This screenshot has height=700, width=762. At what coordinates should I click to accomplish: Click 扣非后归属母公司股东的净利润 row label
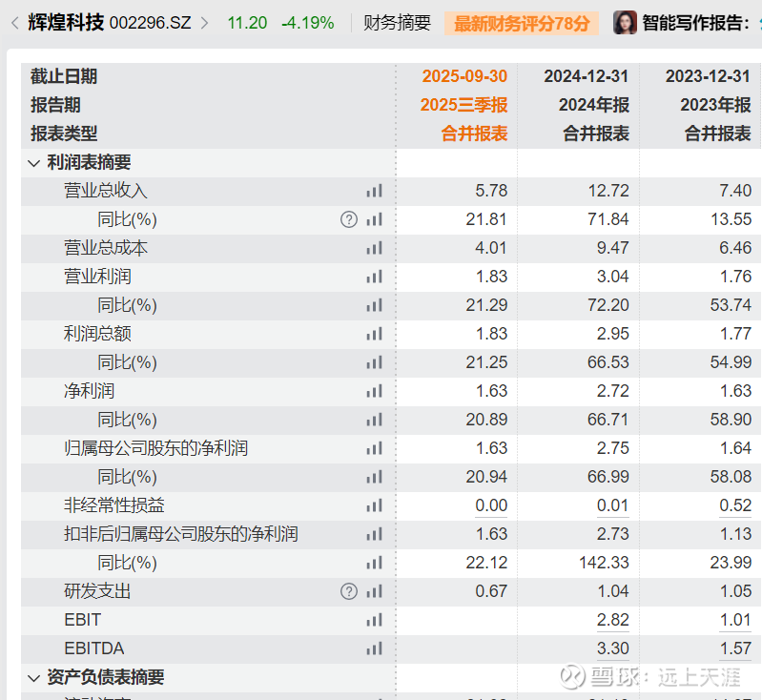(181, 534)
